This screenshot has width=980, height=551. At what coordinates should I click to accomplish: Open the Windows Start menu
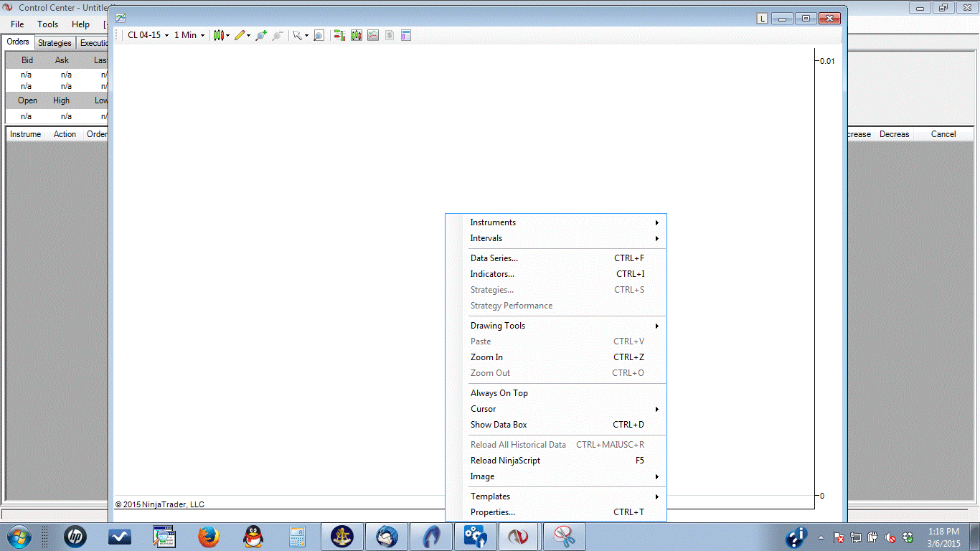[x=19, y=537]
